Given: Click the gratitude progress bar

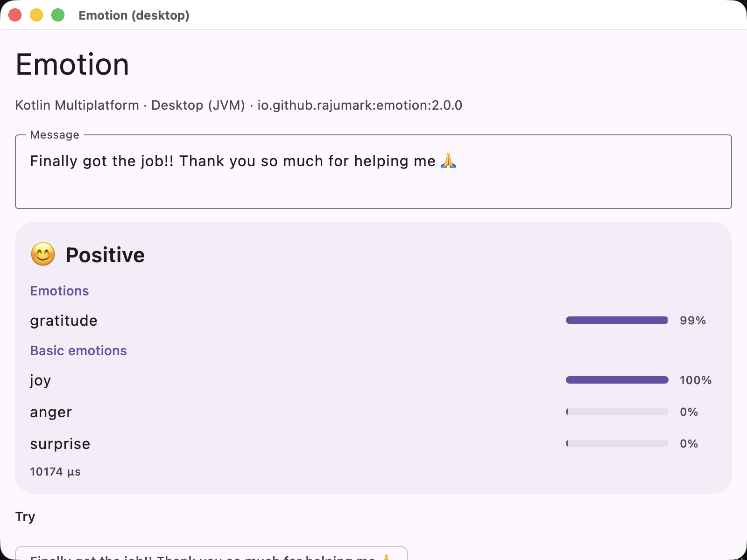Looking at the screenshot, I should tap(617, 320).
